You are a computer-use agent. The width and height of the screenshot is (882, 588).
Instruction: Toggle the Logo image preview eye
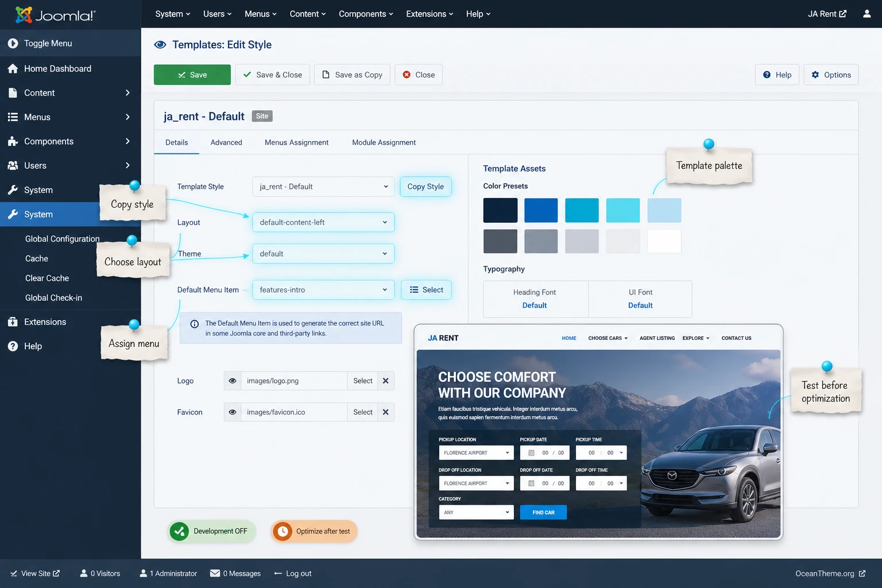pos(233,381)
